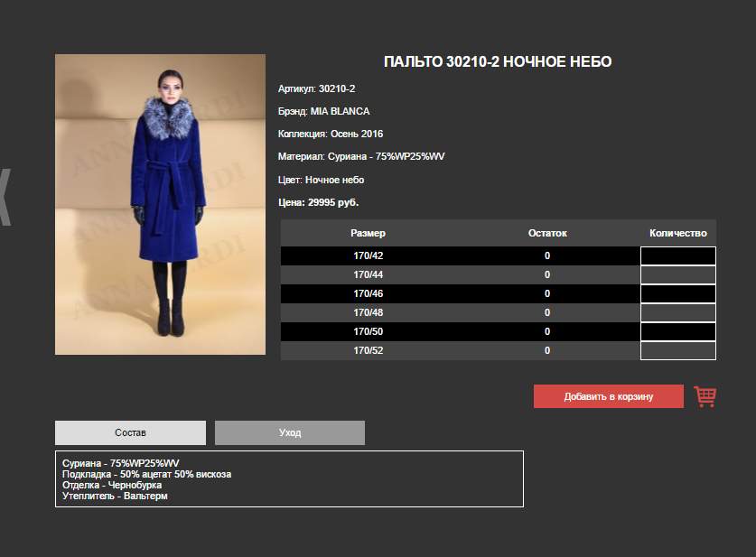Click the Утеплитель - Вальтерм line
The width and height of the screenshot is (756, 557).
pos(115,496)
